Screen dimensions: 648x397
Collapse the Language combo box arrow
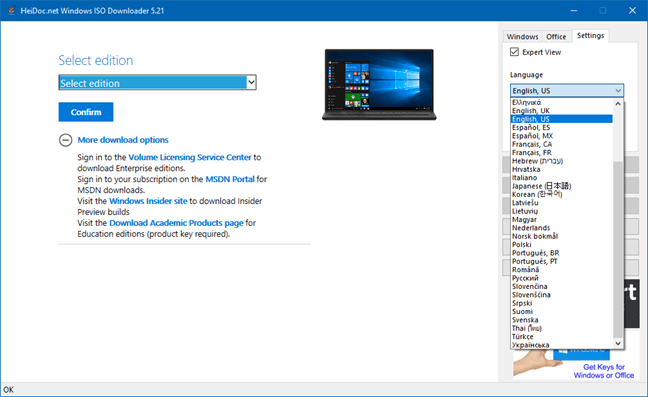[x=618, y=90]
